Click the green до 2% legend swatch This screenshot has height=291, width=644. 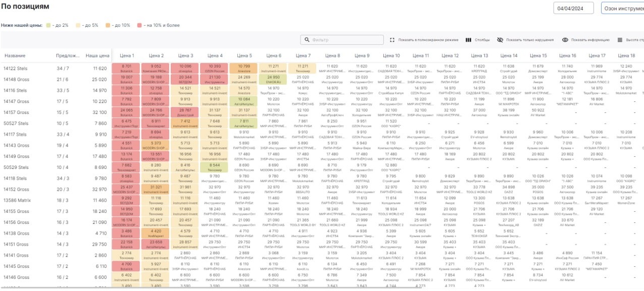point(48,25)
